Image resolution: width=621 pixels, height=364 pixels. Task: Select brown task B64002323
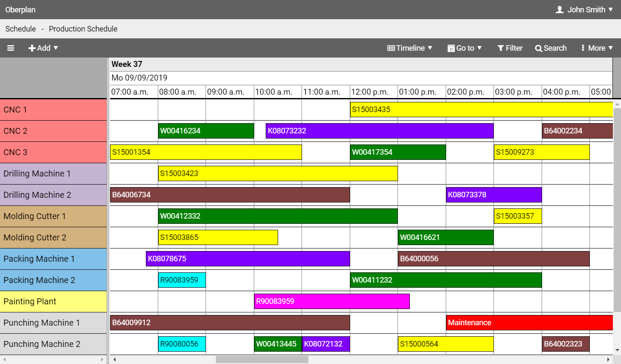coord(566,344)
